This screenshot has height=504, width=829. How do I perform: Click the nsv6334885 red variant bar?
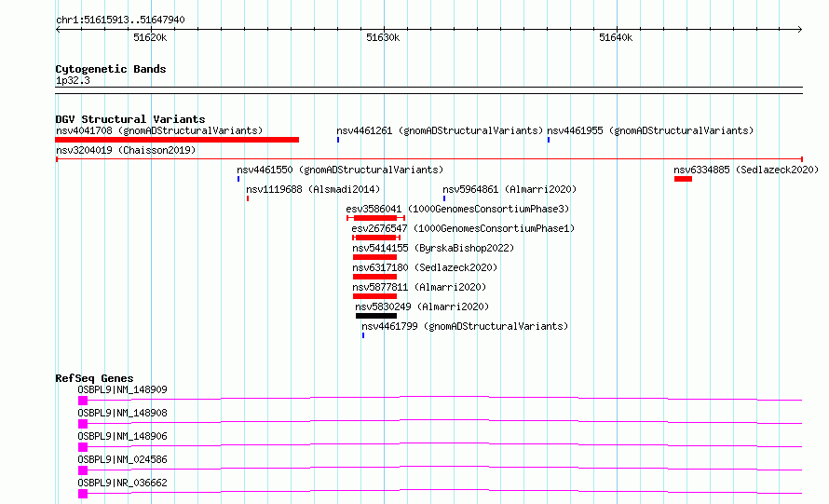tap(683, 179)
